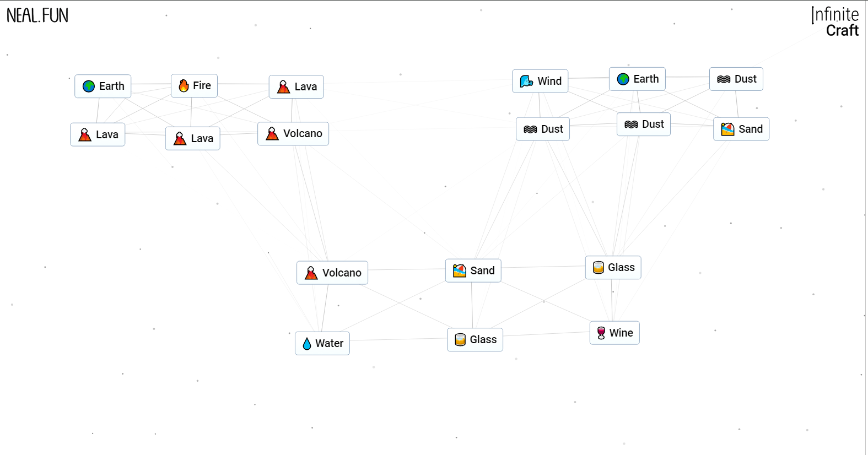
Task: Click the Fire flame icon
Action: click(184, 86)
